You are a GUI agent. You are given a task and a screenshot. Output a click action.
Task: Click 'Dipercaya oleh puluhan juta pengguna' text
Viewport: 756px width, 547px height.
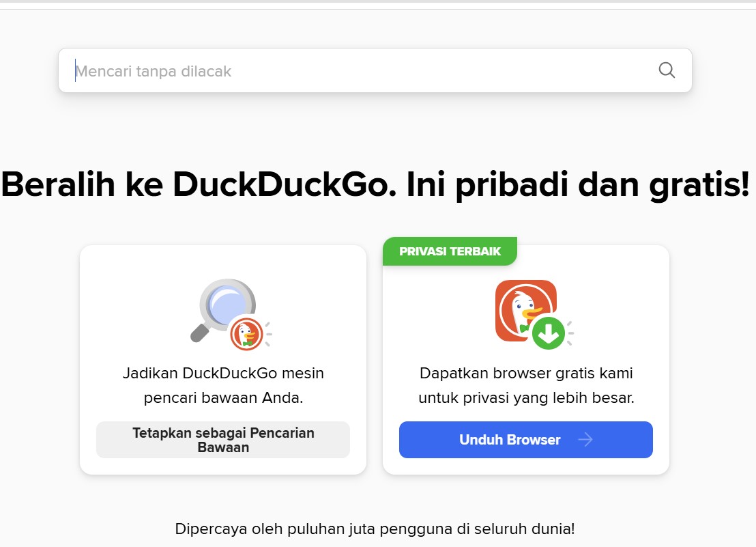coord(375,529)
